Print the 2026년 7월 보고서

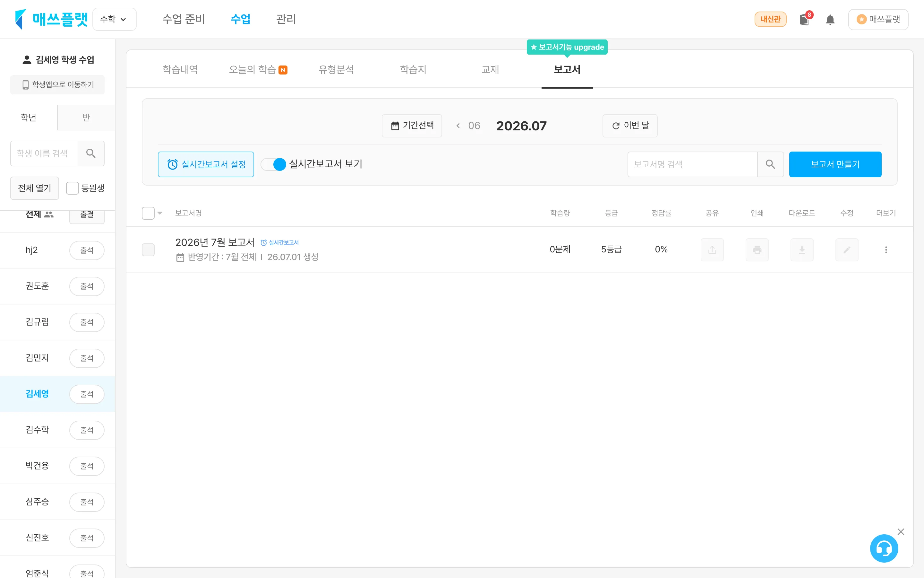[757, 250]
